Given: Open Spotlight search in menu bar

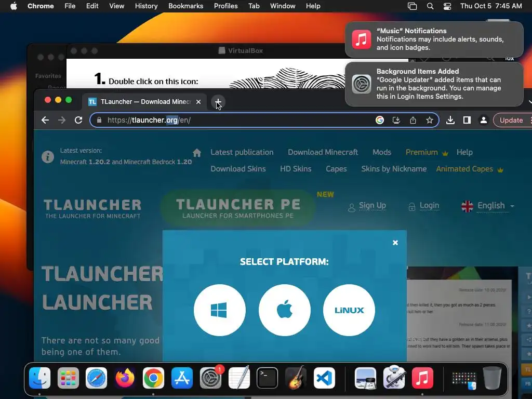Looking at the screenshot, I should [x=430, y=6].
